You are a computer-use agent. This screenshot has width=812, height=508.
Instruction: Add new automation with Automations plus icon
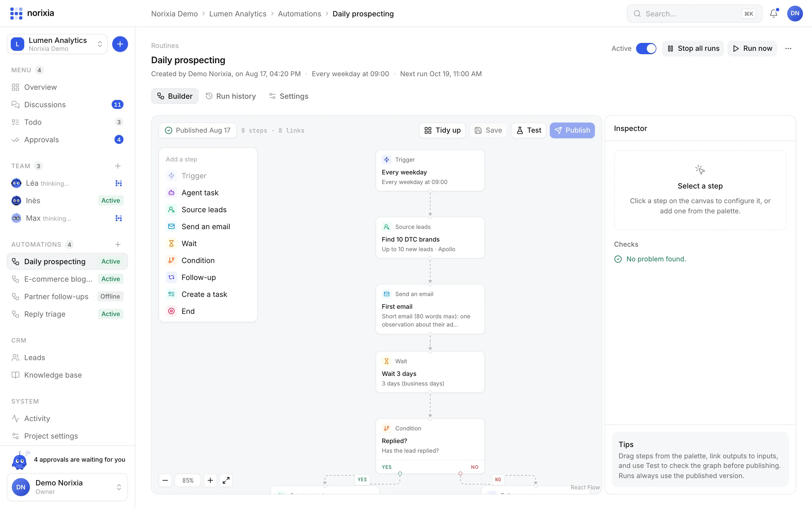(118, 244)
